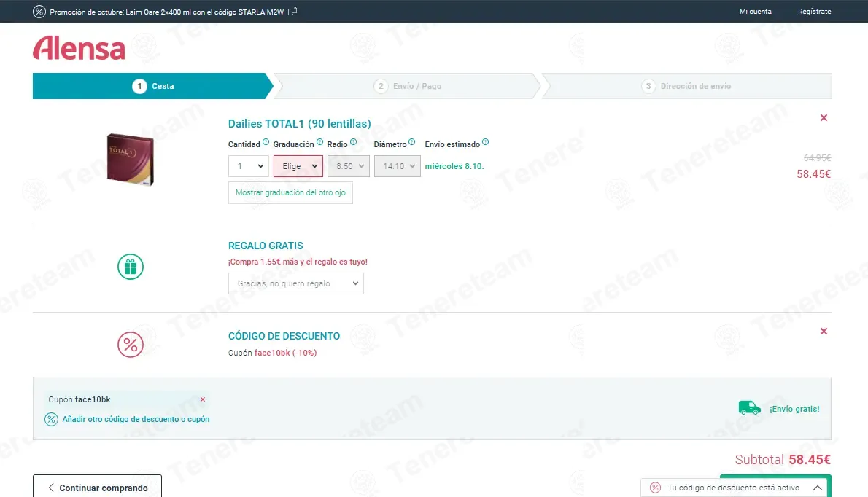Click the REGALO GRATIS heading
This screenshot has width=868, height=497.
coord(266,246)
